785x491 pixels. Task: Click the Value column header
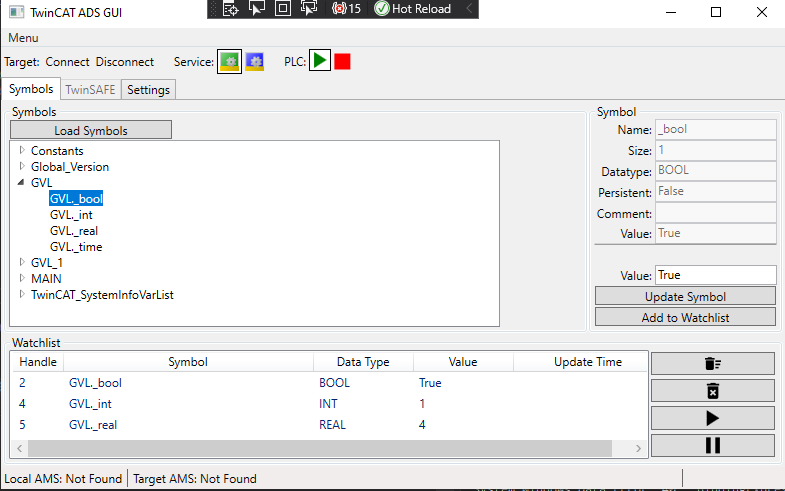[463, 362]
